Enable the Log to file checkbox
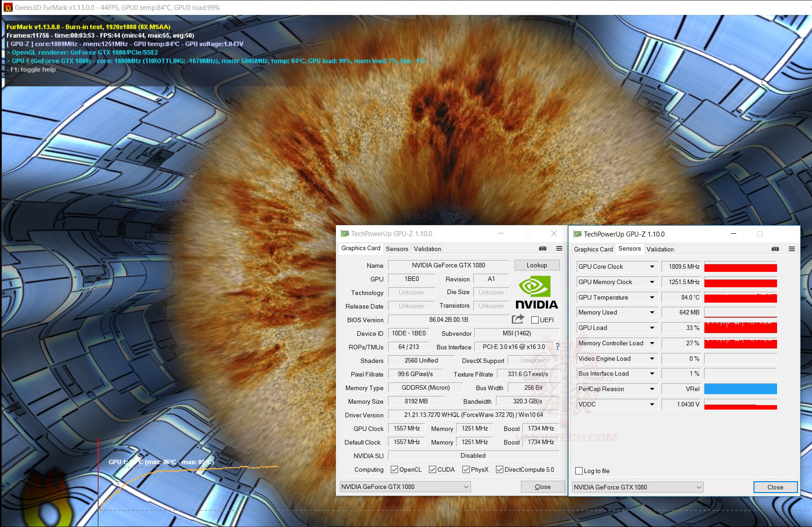 pos(579,471)
